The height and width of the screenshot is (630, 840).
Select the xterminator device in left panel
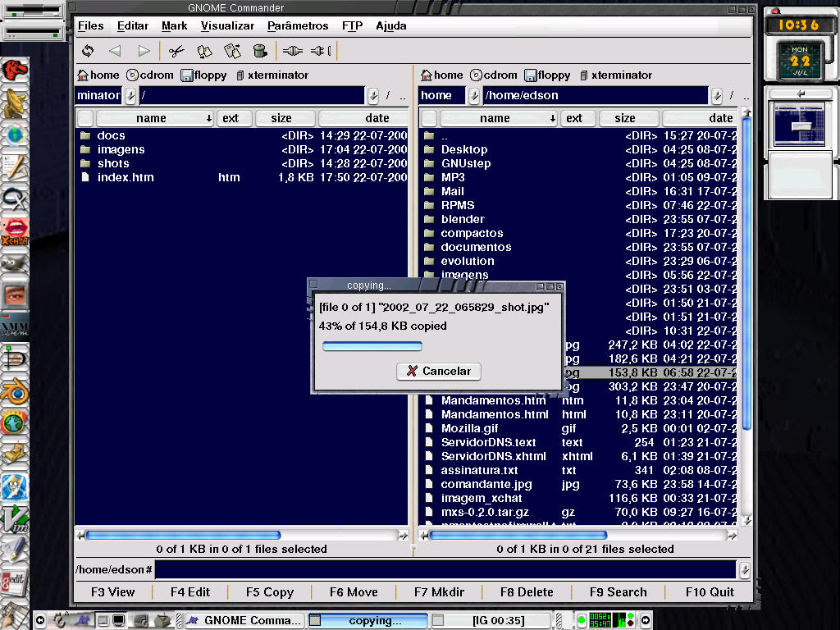(x=272, y=75)
